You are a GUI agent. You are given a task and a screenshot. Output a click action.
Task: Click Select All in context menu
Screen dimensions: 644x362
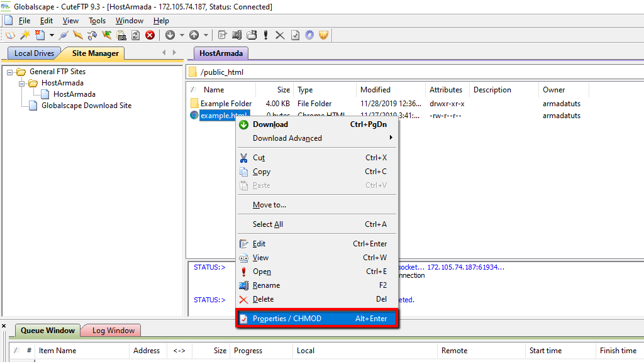[316, 224]
